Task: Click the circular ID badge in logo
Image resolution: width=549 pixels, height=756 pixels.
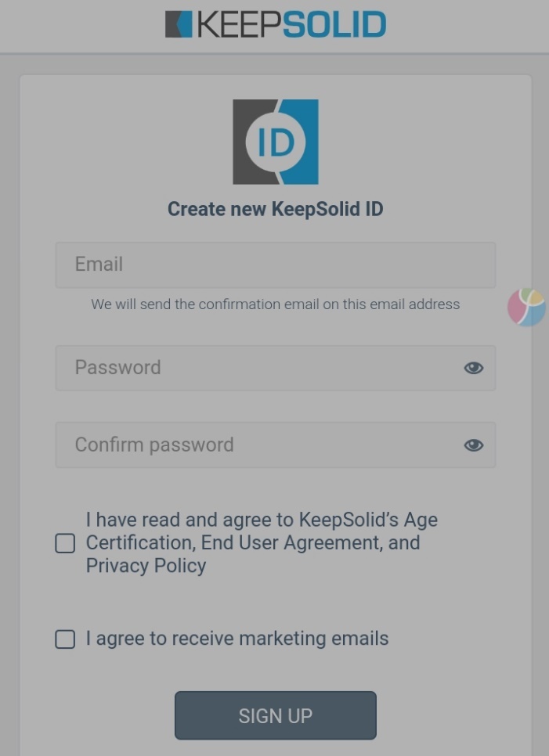Action: point(276,142)
